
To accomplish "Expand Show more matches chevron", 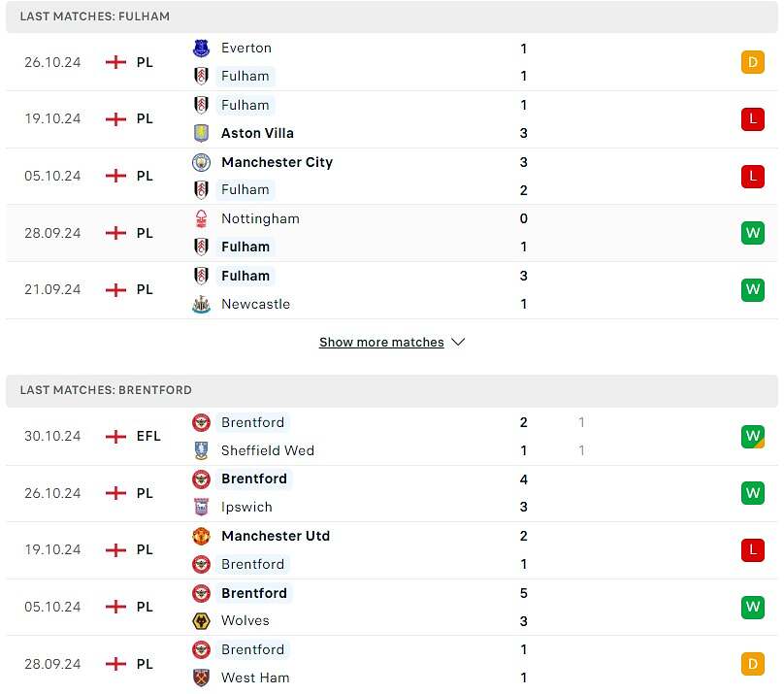I will (x=458, y=343).
